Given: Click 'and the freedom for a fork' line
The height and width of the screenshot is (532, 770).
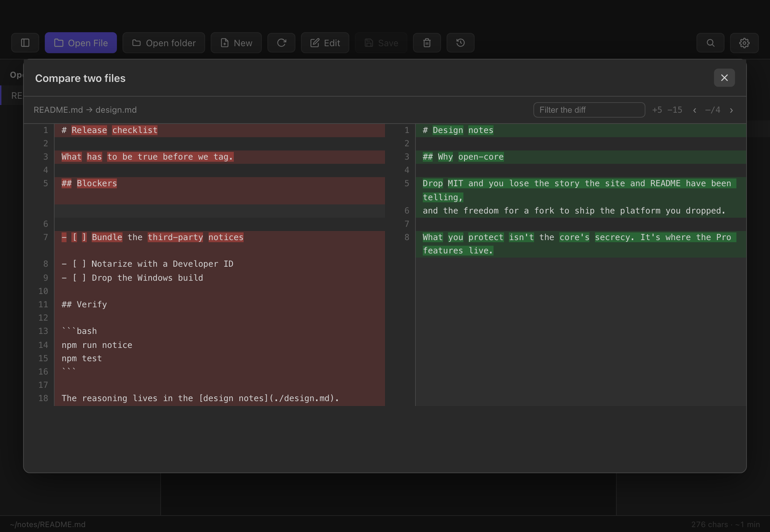Looking at the screenshot, I should [x=581, y=211].
